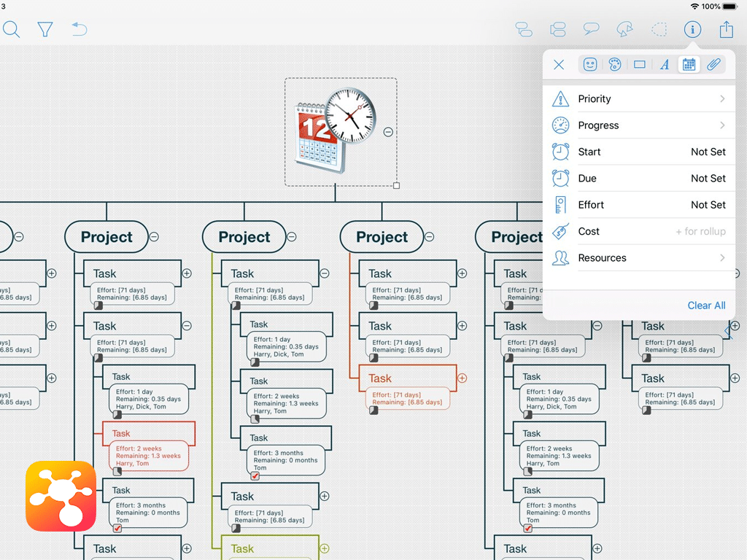The width and height of the screenshot is (747, 560).
Task: Add a callout speech bubble
Action: click(x=591, y=29)
